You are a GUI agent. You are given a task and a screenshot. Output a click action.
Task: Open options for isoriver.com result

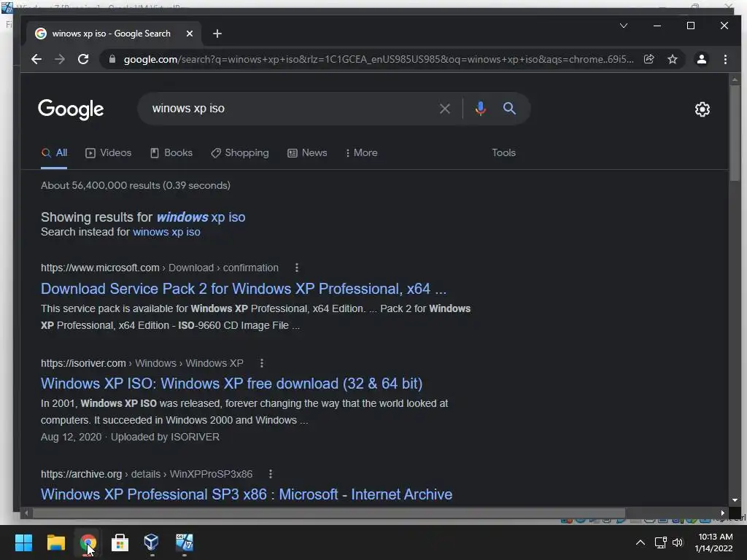(x=262, y=363)
